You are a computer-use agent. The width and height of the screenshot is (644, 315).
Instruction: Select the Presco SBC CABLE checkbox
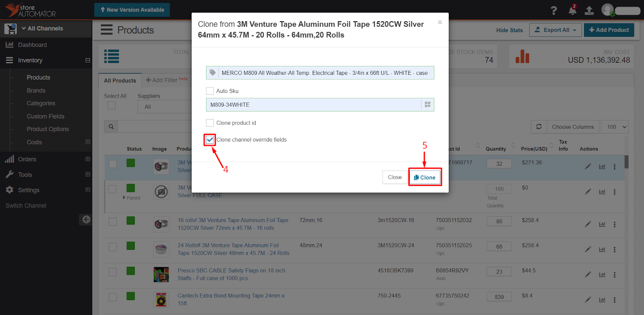coord(113,272)
